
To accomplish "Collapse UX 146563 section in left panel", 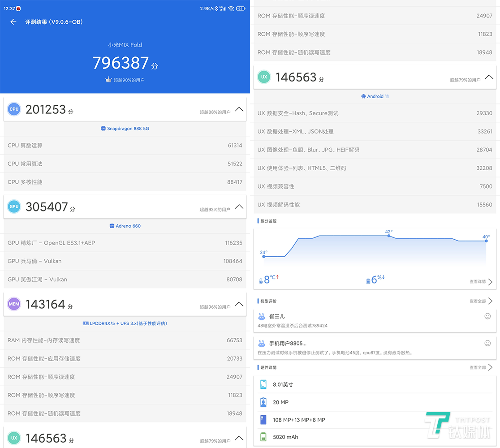I will tap(239, 438).
